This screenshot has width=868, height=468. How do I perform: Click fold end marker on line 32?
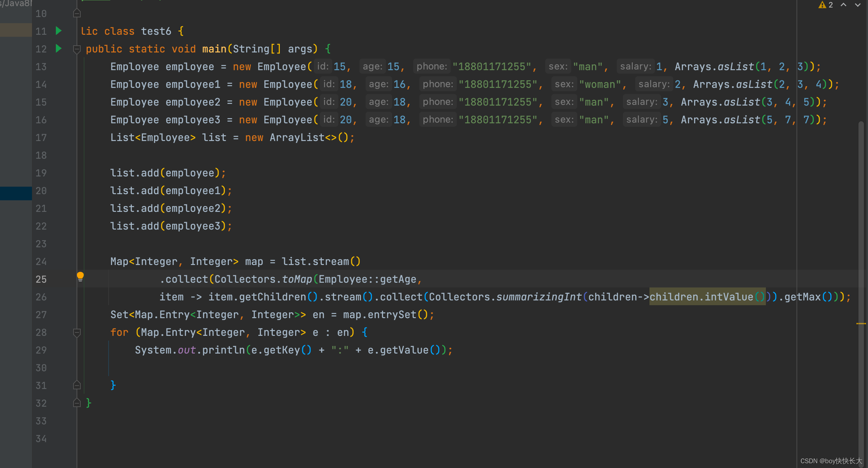77,403
